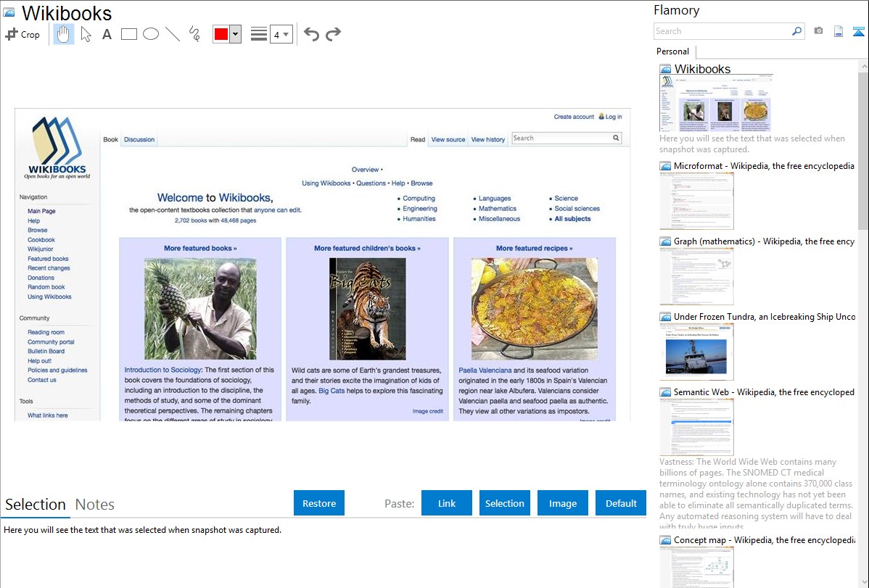Pick the freehand scribble drawing tool
This screenshot has width=869, height=588.
[x=194, y=34]
